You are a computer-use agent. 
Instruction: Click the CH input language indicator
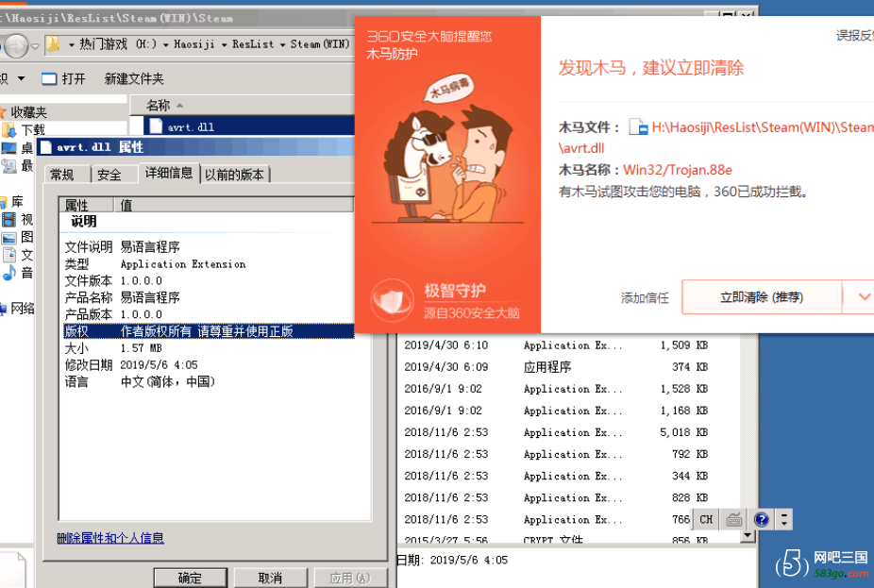pyautogui.click(x=706, y=519)
